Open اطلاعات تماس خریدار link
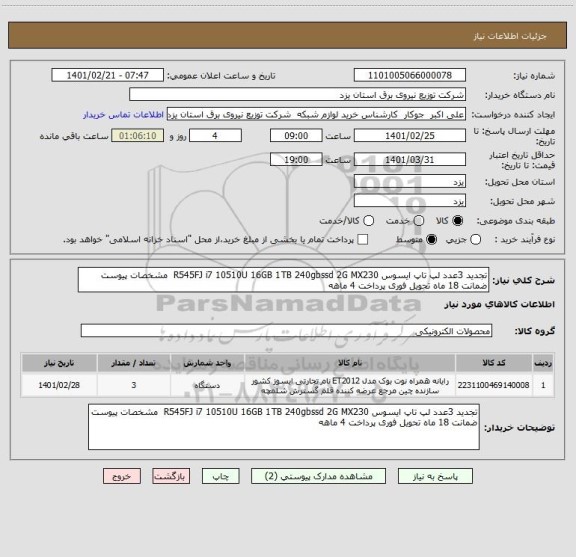The height and width of the screenshot is (557, 576). [123, 115]
